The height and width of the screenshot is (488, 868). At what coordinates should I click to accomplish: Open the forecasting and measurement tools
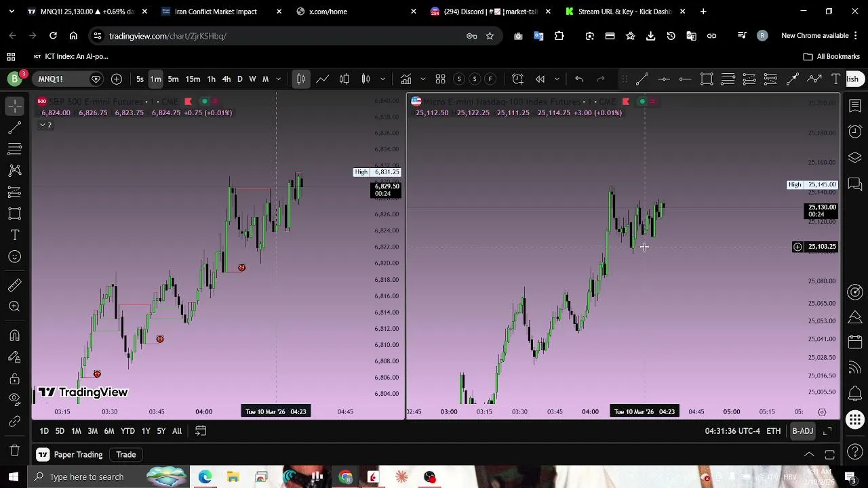[x=15, y=192]
